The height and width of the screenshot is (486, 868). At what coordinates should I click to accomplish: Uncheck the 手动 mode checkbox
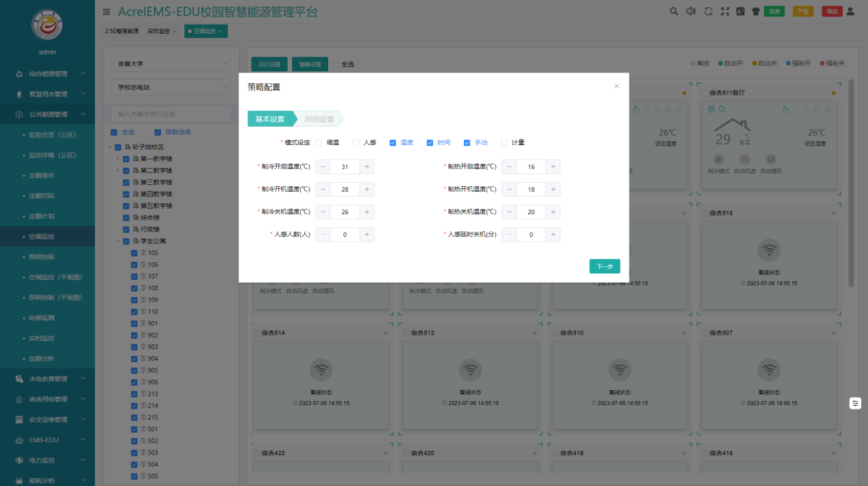[x=467, y=142]
